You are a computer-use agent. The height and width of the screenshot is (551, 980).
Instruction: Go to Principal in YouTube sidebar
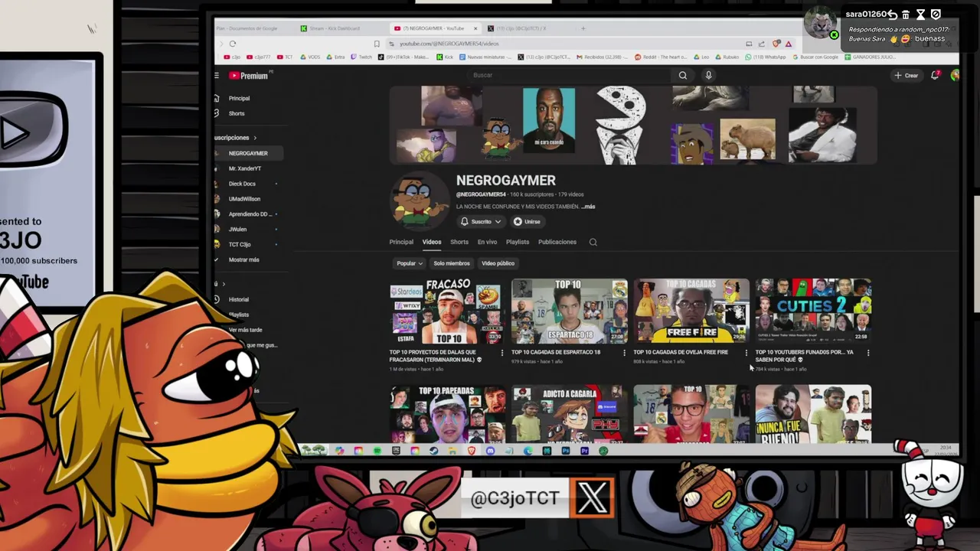click(239, 99)
